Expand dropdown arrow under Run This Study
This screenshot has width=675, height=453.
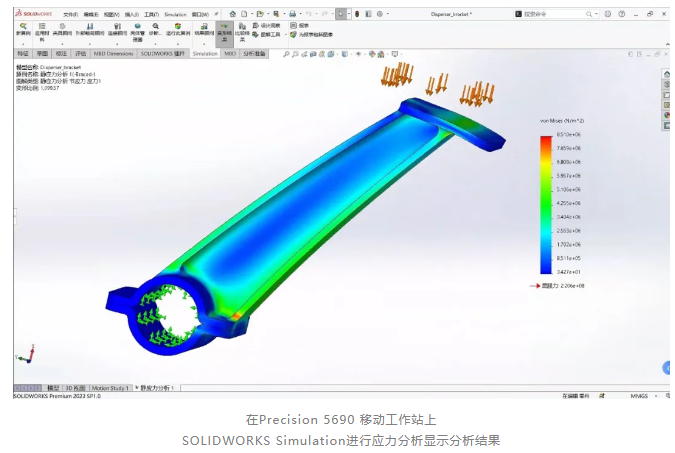click(x=178, y=44)
